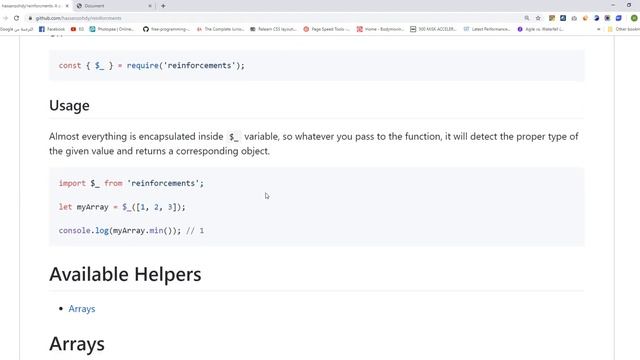Switch to the Document tab
Screen dimensions: 640x360
click(x=114, y=6)
